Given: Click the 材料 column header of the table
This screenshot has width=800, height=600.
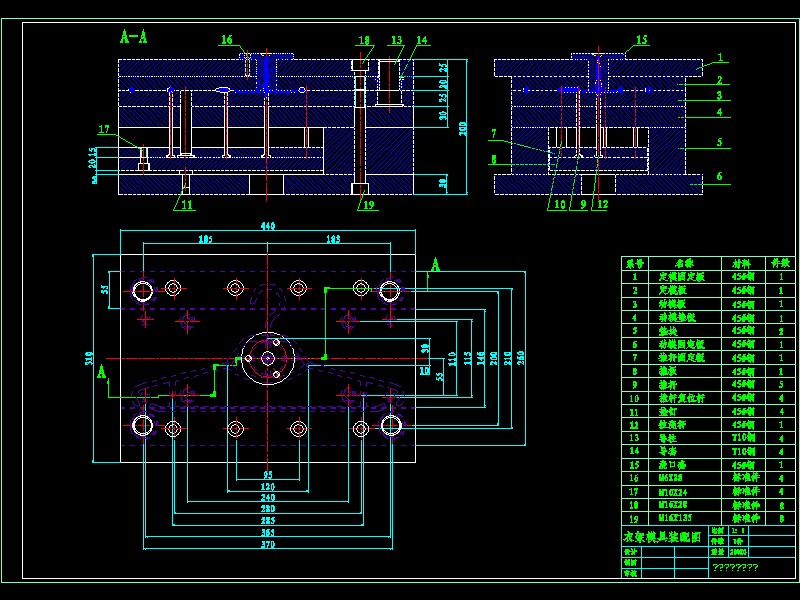Looking at the screenshot, I should pyautogui.click(x=741, y=263).
